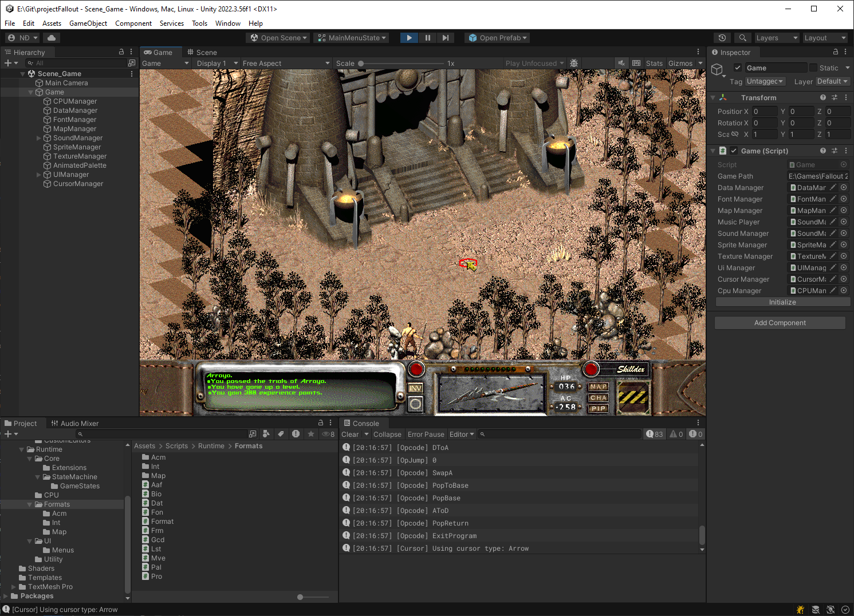Switch to the Audio Mixer tab

[x=74, y=423]
